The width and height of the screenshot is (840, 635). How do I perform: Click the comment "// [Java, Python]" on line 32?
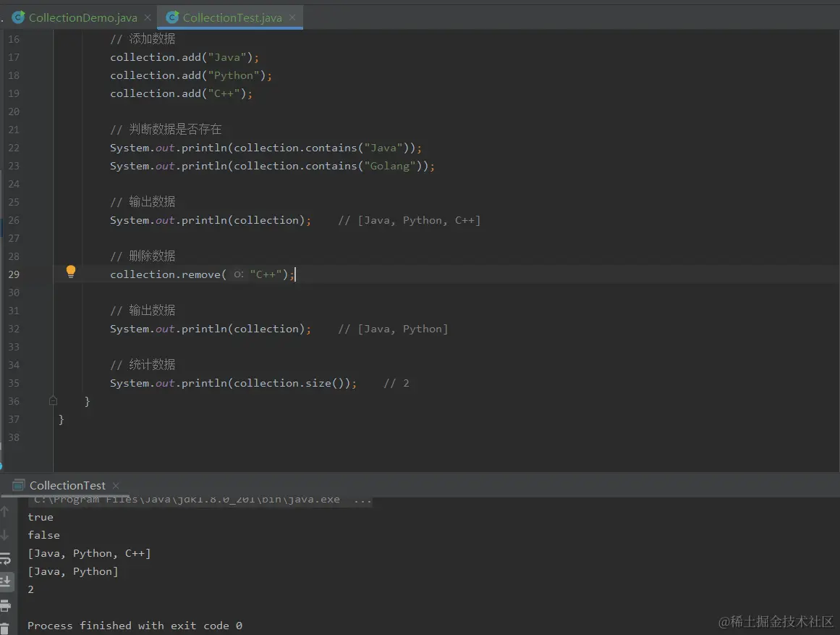(393, 329)
